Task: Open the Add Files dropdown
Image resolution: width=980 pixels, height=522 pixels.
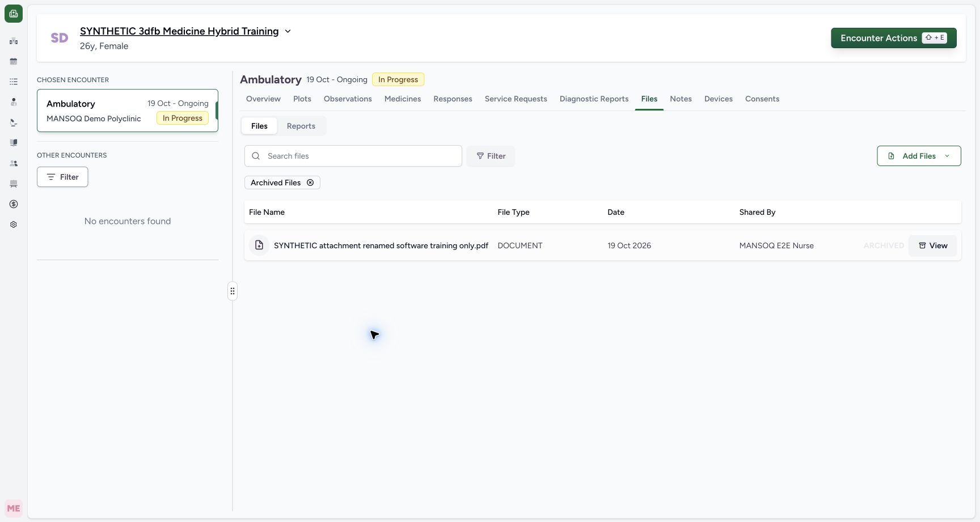Action: click(x=919, y=156)
